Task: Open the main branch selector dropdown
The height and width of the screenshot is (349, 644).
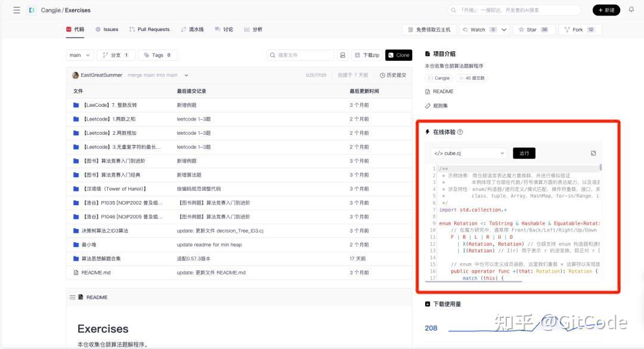Action: [78, 55]
